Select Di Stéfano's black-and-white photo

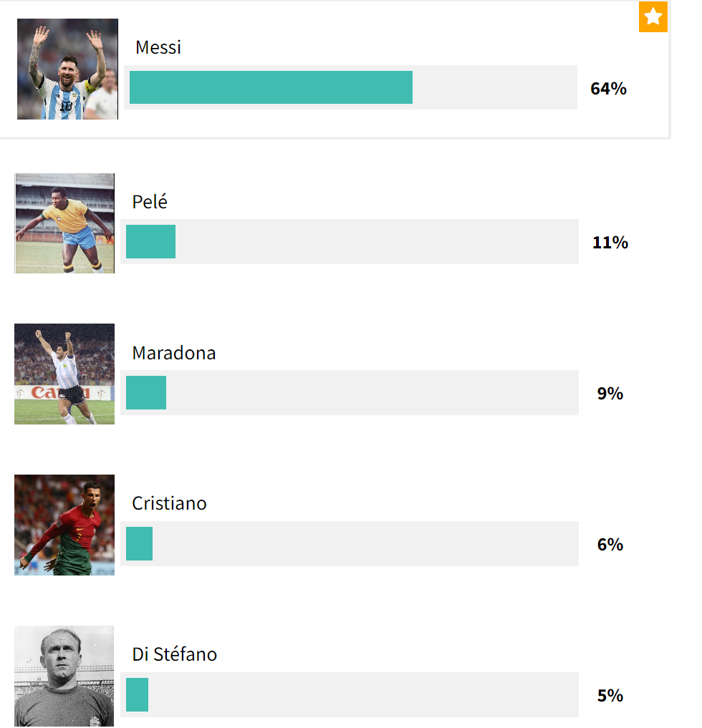pyautogui.click(x=64, y=676)
